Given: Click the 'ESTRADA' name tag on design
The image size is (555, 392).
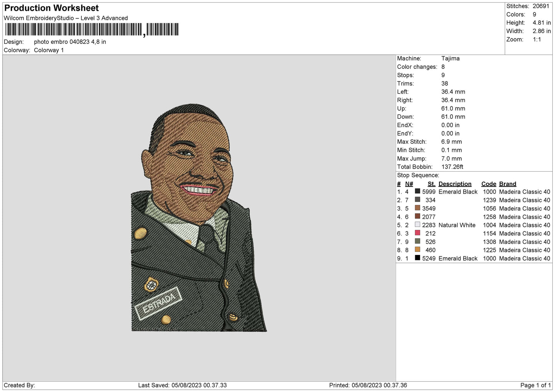Looking at the screenshot, I should 158,303.
